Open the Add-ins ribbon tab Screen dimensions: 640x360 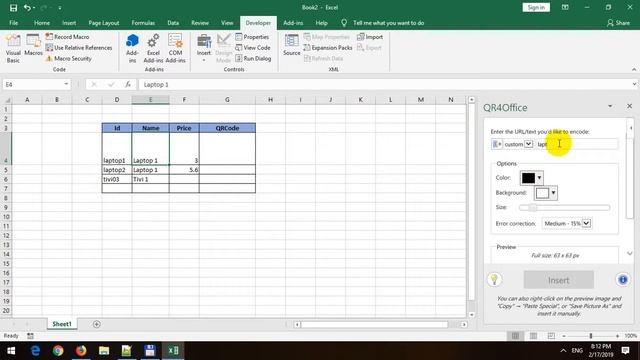pos(293,23)
